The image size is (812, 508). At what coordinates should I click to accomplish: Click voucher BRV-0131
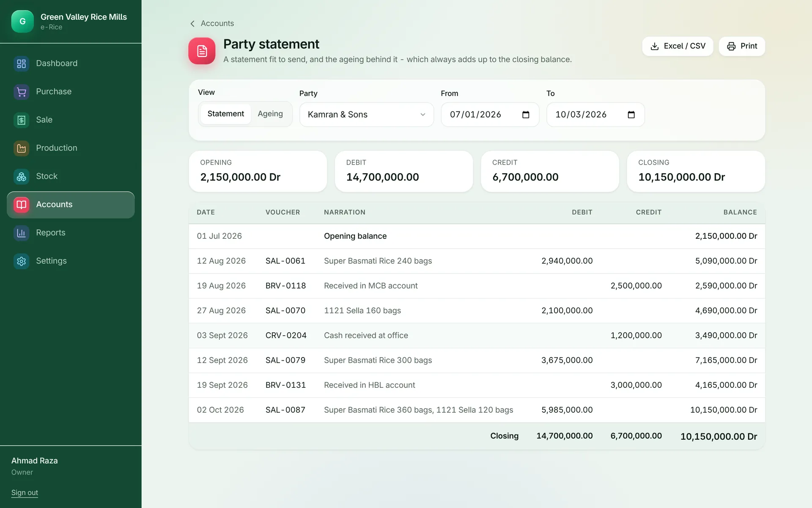[285, 385]
